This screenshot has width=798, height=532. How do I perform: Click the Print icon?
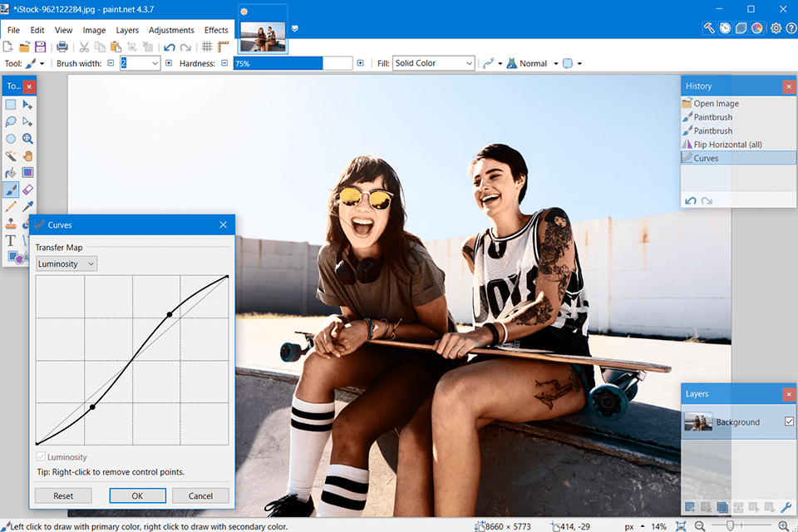[62, 47]
